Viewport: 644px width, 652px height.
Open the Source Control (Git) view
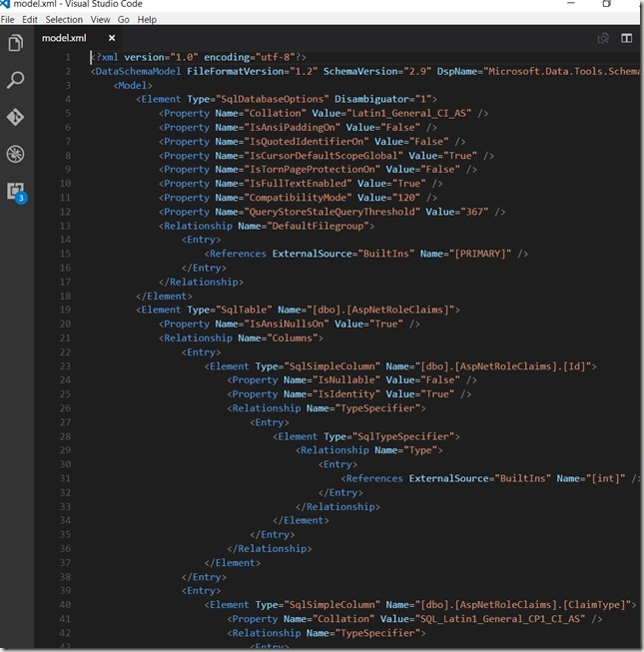[15, 117]
